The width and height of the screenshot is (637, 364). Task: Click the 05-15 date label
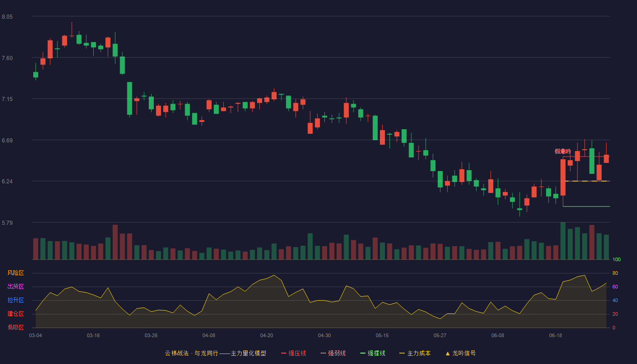(x=382, y=335)
